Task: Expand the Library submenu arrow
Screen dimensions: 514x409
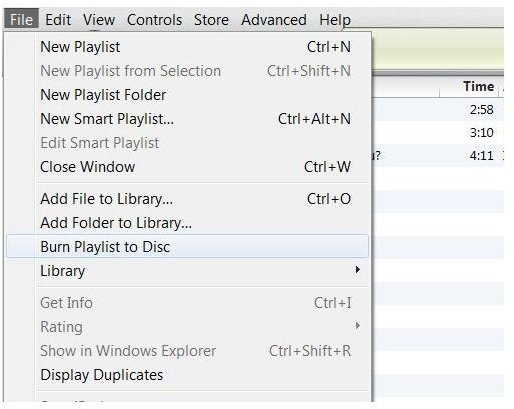Action: pos(358,269)
